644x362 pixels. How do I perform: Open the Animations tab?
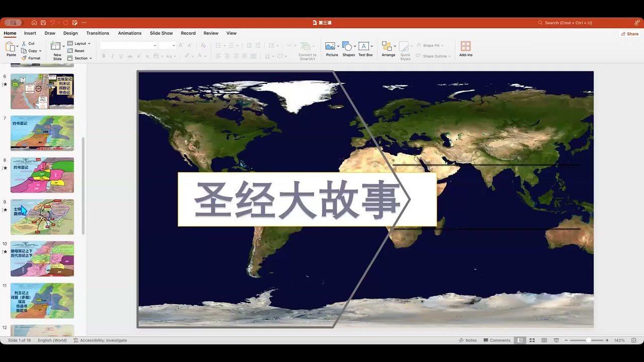point(130,33)
